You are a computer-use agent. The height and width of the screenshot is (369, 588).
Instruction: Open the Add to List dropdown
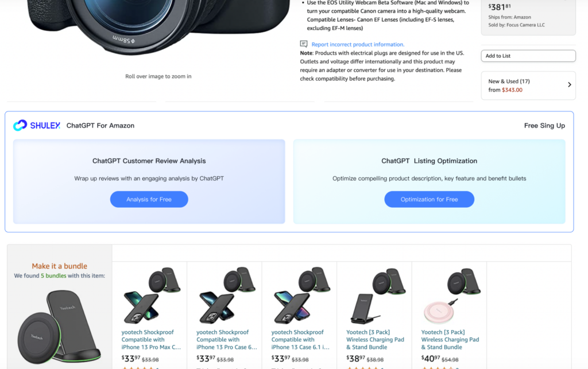(x=528, y=56)
